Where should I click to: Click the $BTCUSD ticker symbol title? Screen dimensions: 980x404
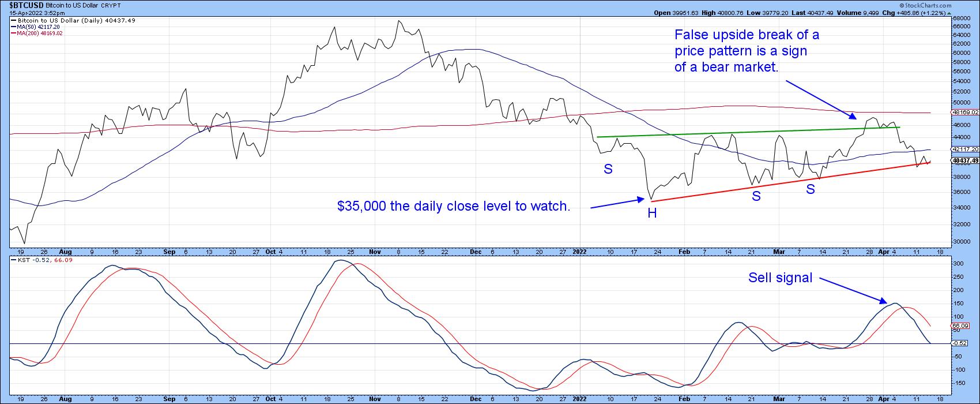point(21,4)
